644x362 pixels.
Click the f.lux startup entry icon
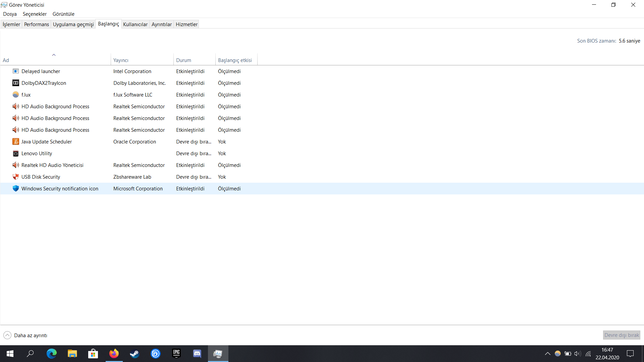15,95
